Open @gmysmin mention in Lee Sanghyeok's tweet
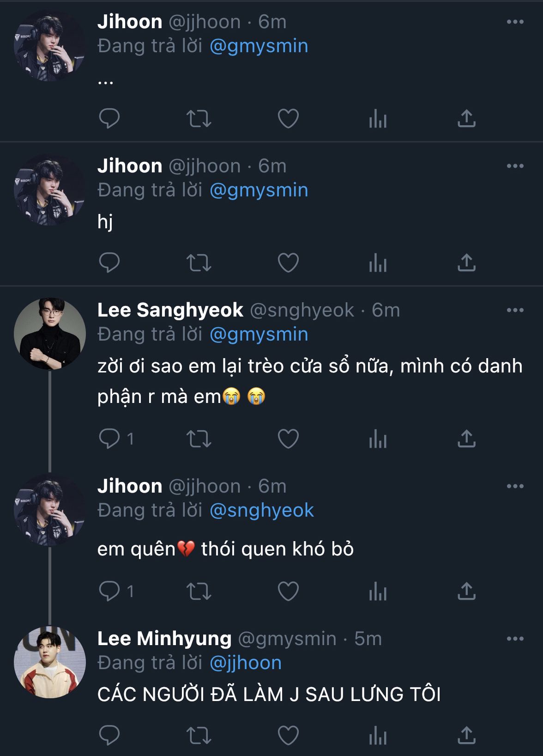 (259, 334)
